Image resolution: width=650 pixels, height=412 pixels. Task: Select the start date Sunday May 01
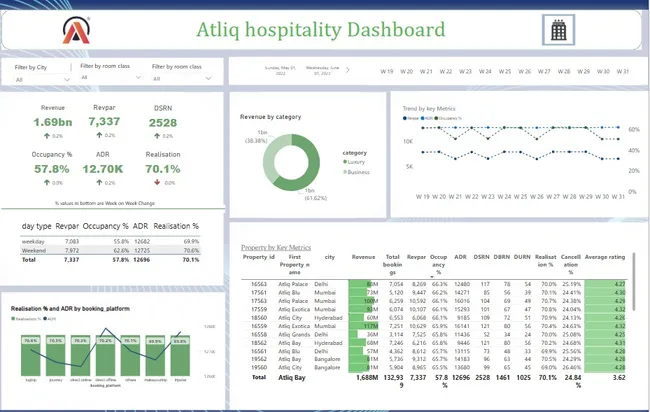(281, 70)
